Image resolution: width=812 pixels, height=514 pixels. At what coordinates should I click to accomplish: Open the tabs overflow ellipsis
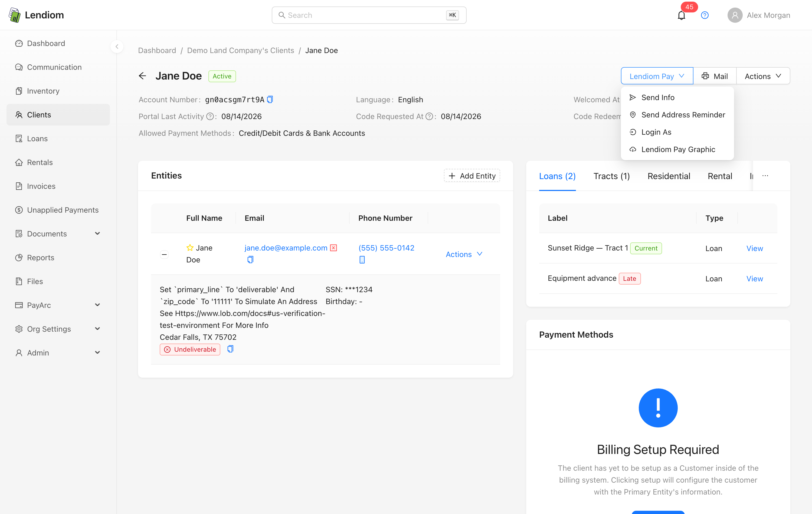(765, 176)
